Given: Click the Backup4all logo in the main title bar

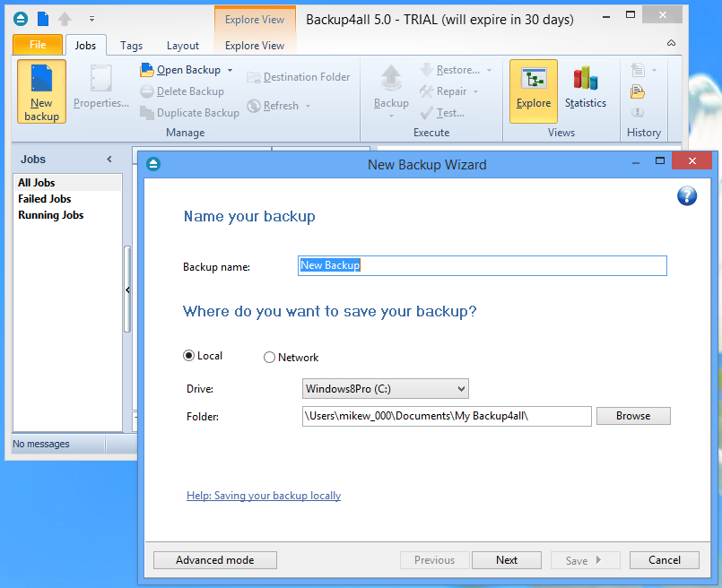Looking at the screenshot, I should 21,19.
